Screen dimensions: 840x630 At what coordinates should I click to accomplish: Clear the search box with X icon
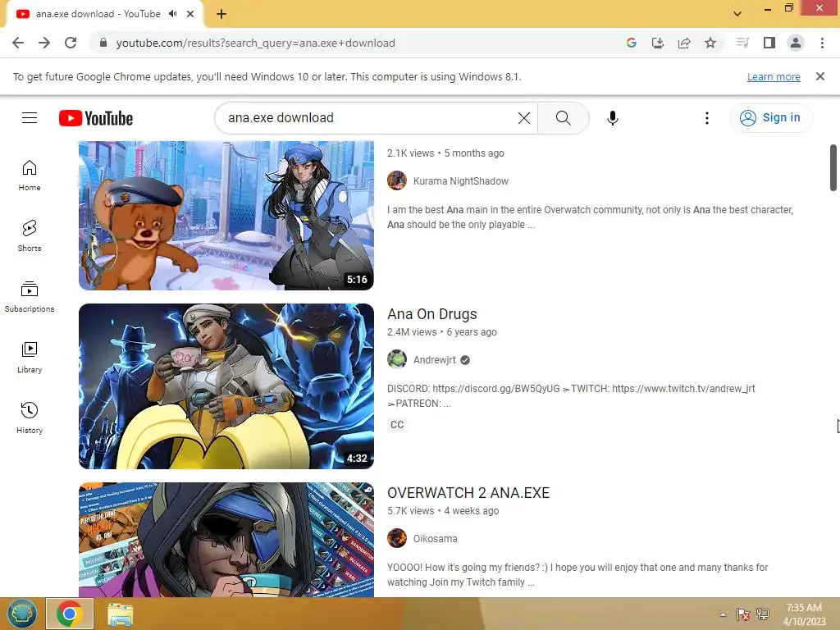pyautogui.click(x=524, y=118)
